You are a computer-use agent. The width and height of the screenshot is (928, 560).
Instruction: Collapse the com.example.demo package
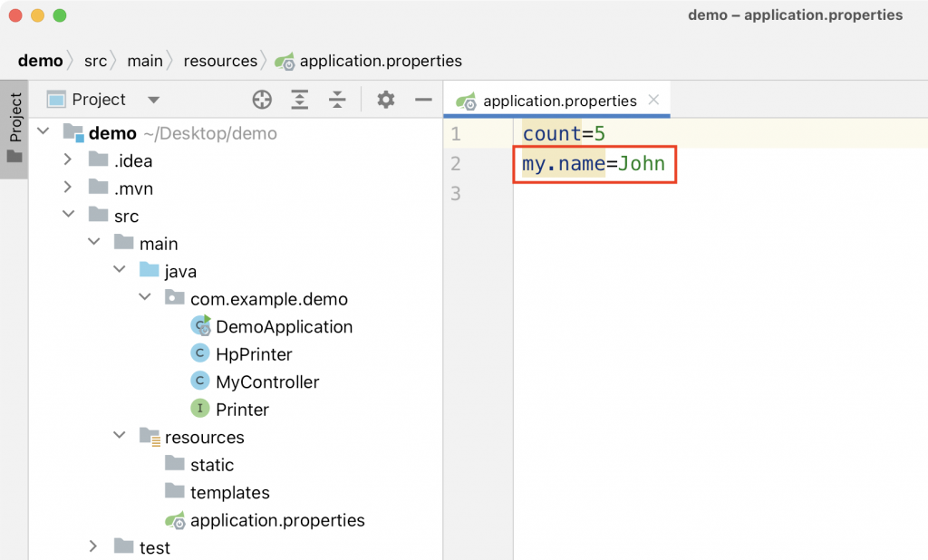coord(145,296)
